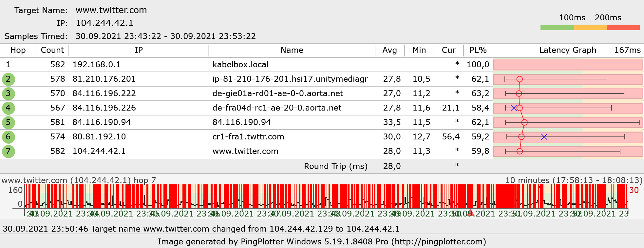The image size is (644, 248).
Task: Select the kabelbox.local hop 1 row
Action: (240, 65)
